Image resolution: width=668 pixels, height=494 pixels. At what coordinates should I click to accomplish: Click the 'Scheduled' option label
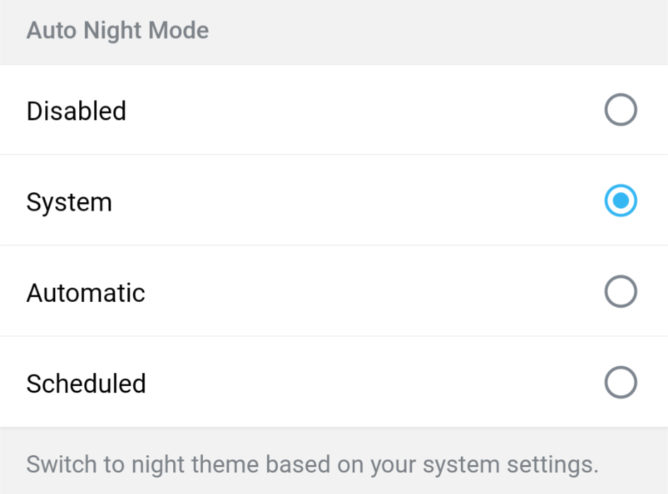coord(86,383)
